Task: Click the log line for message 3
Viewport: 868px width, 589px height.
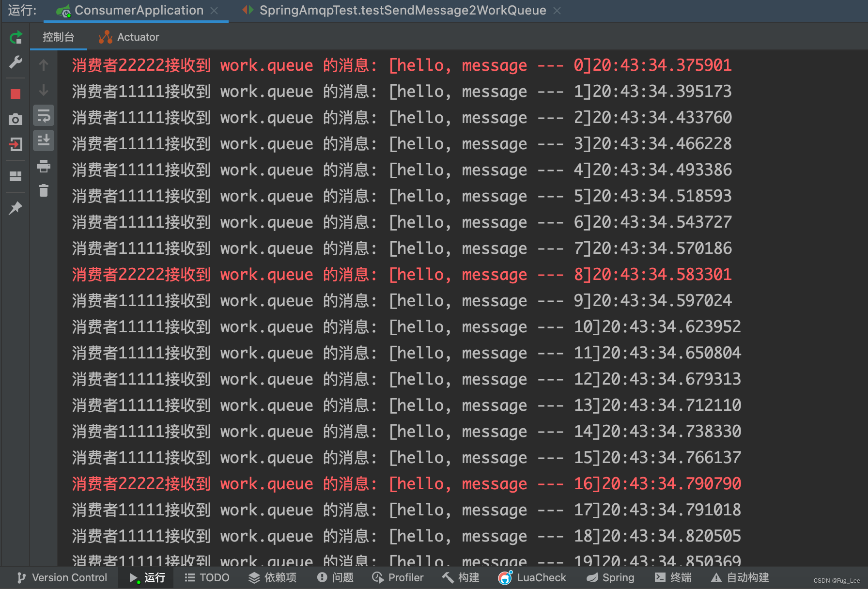Action: tap(402, 143)
